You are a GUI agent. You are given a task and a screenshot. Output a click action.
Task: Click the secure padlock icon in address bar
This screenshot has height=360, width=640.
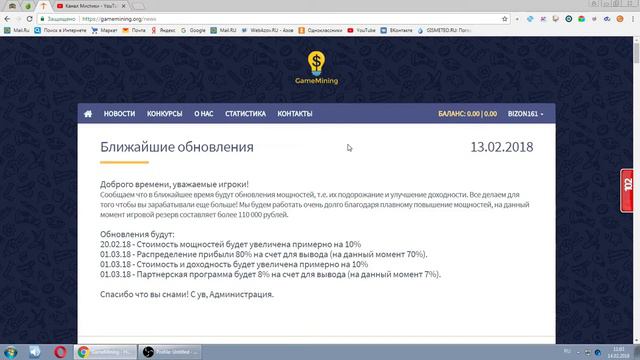[42, 19]
